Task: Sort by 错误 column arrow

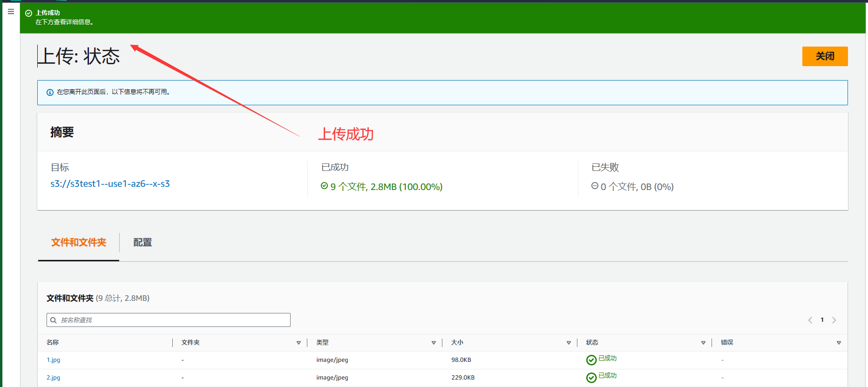Action: click(x=839, y=343)
